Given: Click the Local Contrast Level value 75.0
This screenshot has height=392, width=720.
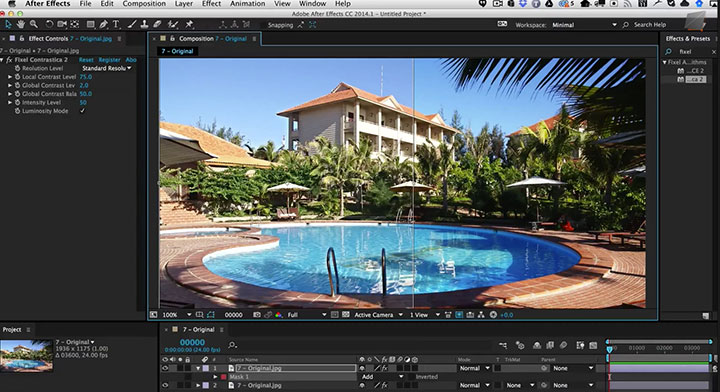Looking at the screenshot, I should pyautogui.click(x=85, y=77).
